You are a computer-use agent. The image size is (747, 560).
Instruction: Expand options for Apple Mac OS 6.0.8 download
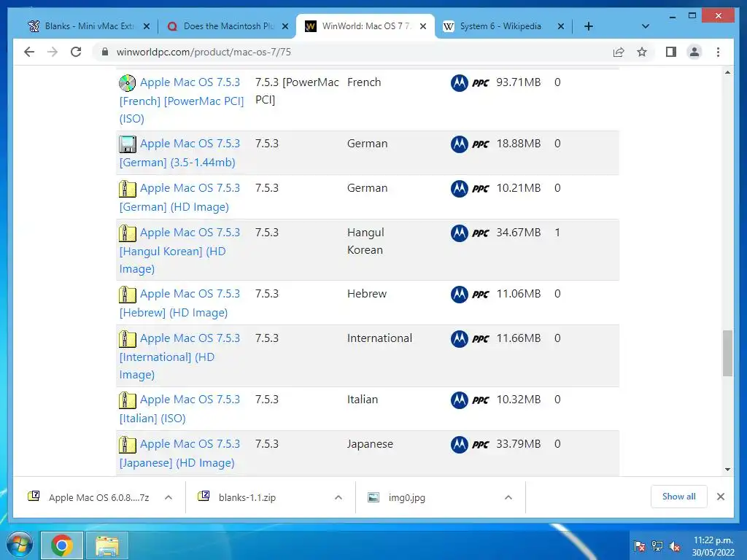(x=169, y=497)
